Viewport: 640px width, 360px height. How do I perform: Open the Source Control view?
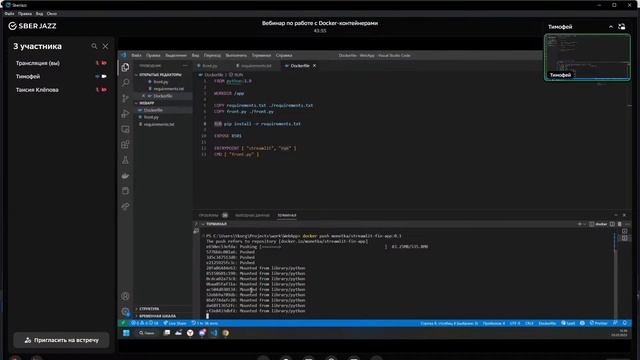click(125, 98)
